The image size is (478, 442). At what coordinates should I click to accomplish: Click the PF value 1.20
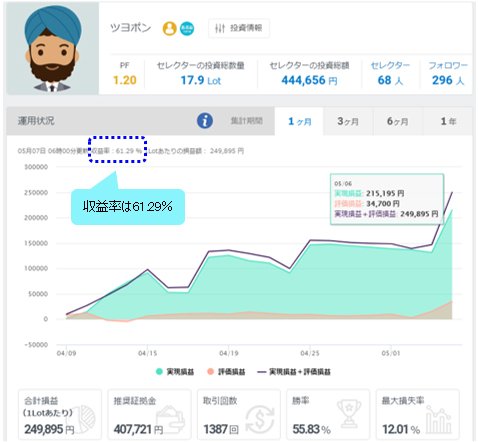pos(125,80)
